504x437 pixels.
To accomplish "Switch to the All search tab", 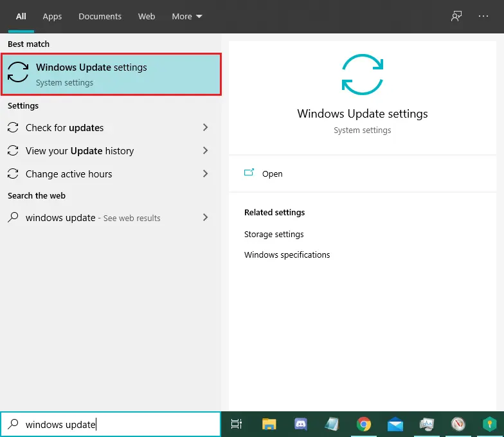I will coord(21,17).
